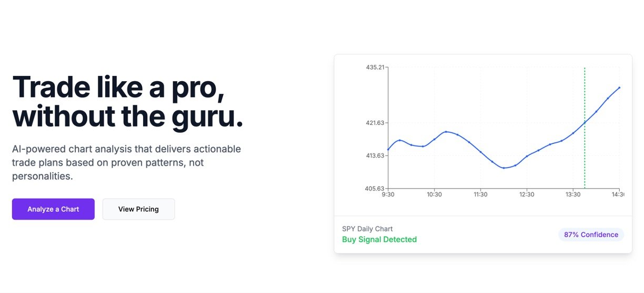Click the lowest data point on the chart line
This screenshot has width=644, height=293.
click(x=504, y=168)
